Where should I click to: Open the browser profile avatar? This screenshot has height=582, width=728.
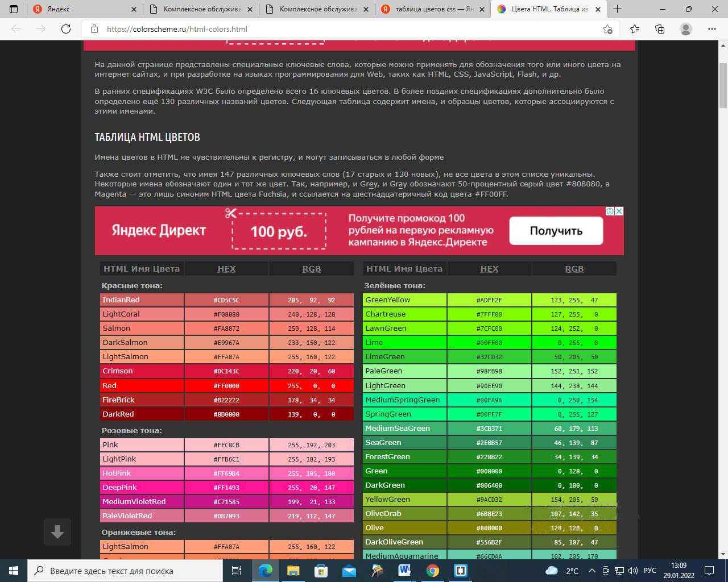pyautogui.click(x=686, y=29)
